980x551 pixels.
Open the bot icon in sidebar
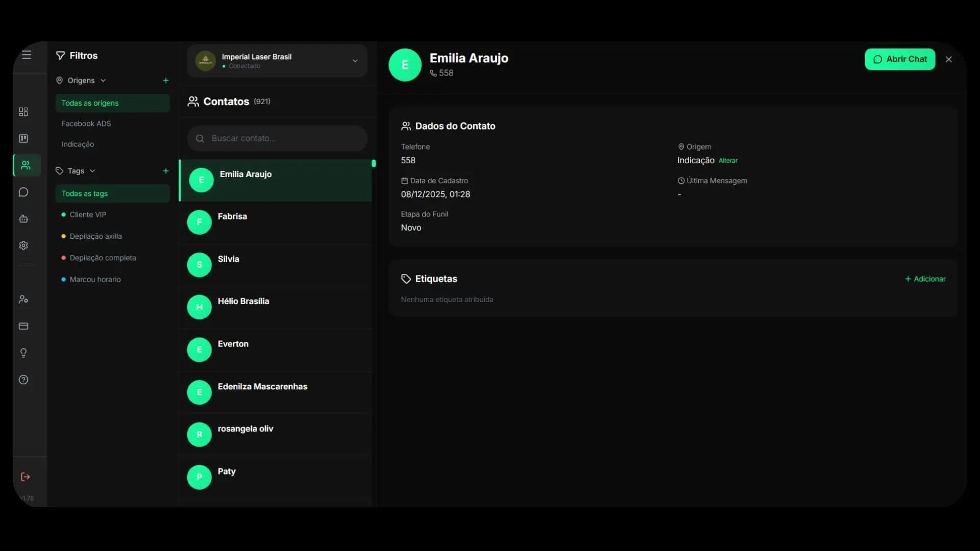click(x=23, y=219)
